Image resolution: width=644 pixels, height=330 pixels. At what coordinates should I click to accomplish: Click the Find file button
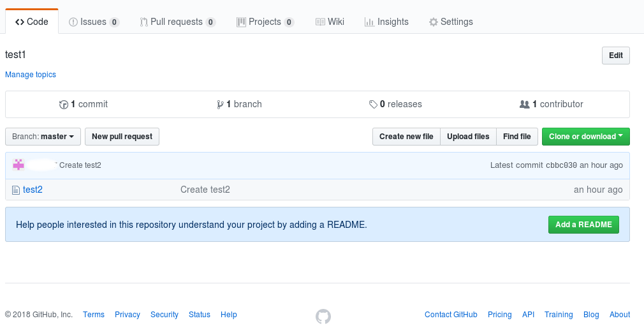tap(517, 137)
